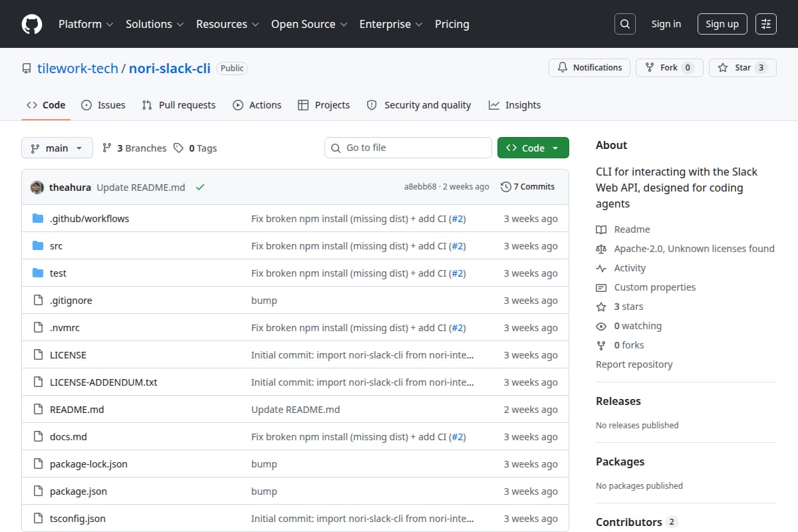
Task: Click the Notifications bell button
Action: coord(589,68)
